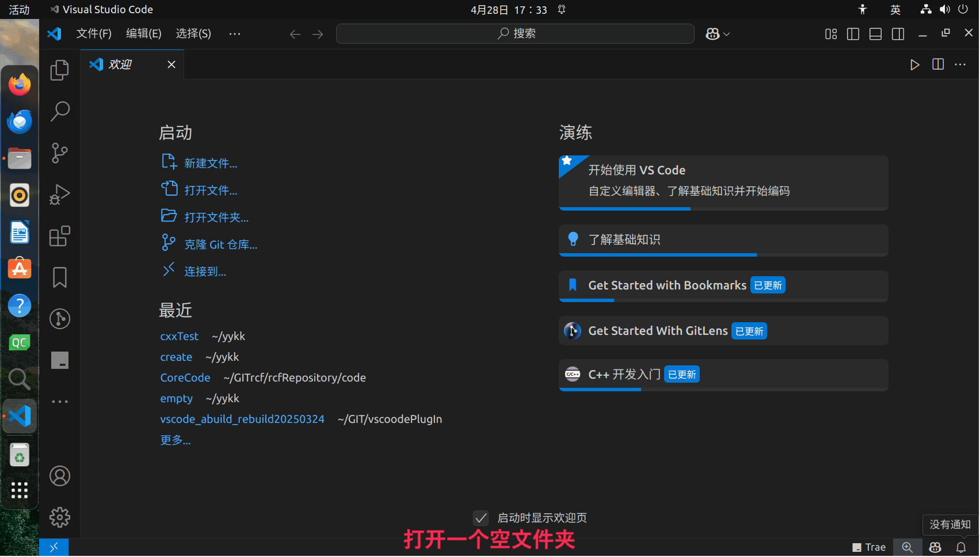Viewport: 980px width, 557px height.
Task: Open the Copilot dropdown in the title bar
Action: coord(717,33)
